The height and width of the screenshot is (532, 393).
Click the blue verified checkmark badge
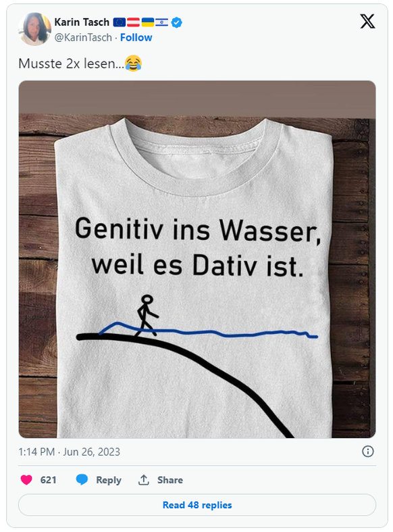point(176,22)
